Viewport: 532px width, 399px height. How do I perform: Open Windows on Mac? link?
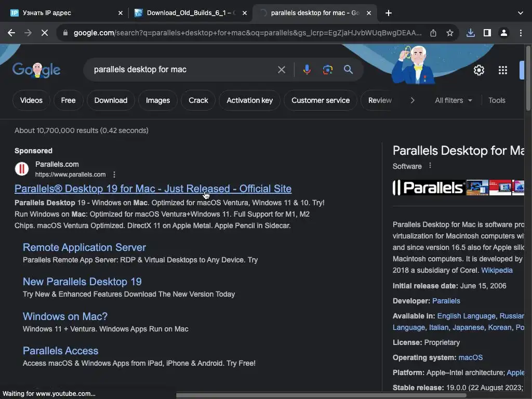[x=65, y=316]
